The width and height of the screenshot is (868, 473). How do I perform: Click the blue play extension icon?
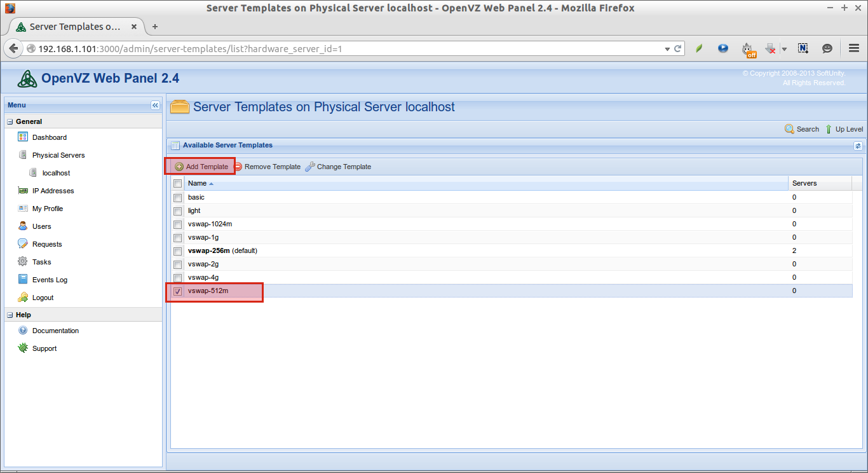coord(723,48)
